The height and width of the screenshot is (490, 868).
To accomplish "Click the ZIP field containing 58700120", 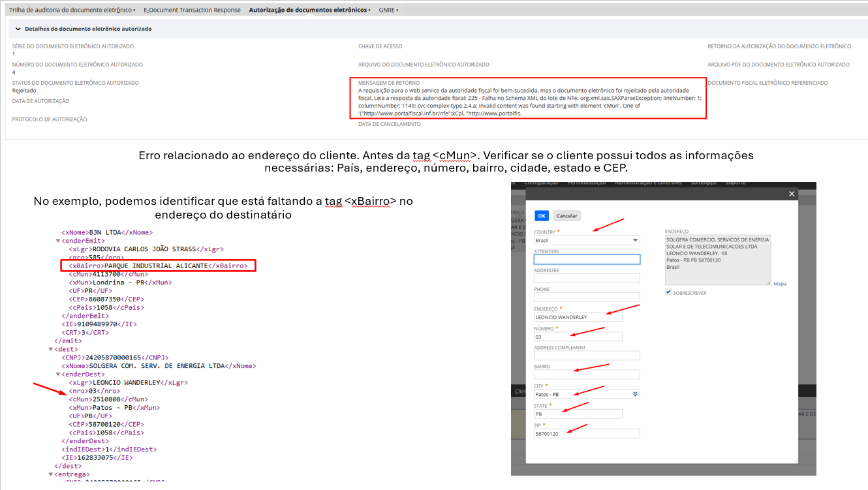I will pos(586,433).
